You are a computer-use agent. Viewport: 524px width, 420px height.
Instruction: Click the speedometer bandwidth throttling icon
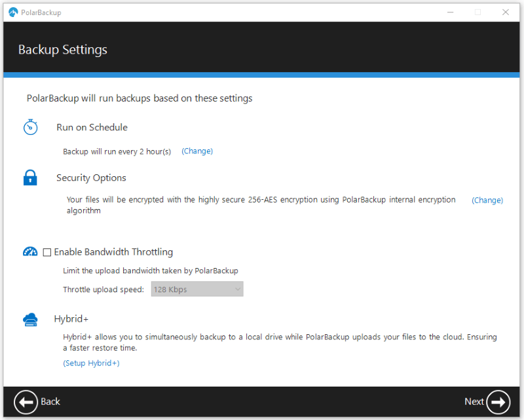click(x=30, y=252)
